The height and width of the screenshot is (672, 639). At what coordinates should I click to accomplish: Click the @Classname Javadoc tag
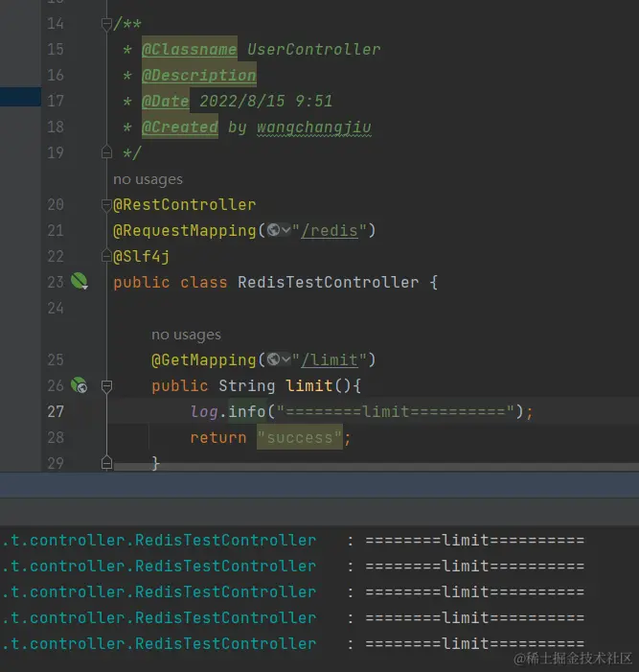tap(190, 49)
